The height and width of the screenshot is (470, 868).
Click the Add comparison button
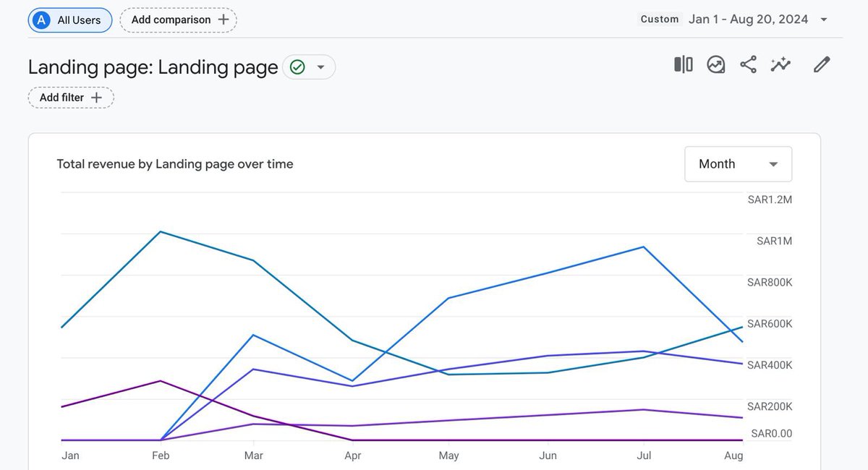[179, 20]
